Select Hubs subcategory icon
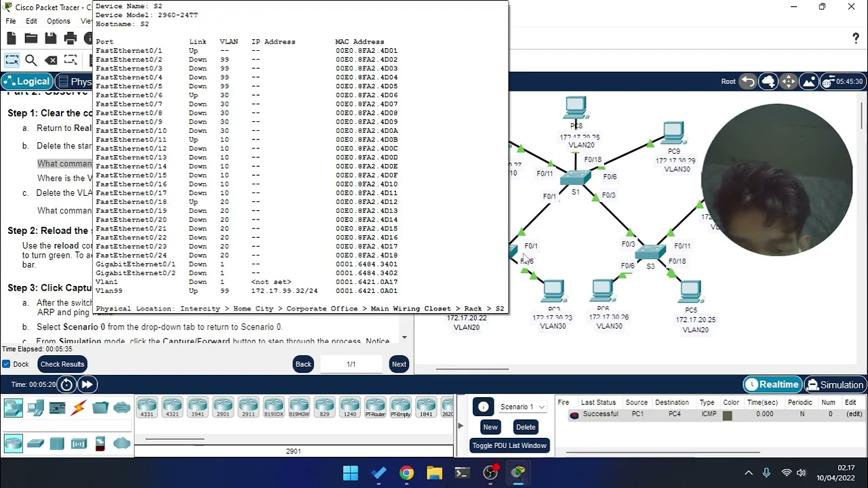Image resolution: width=868 pixels, height=488 pixels. pyautogui.click(x=57, y=444)
